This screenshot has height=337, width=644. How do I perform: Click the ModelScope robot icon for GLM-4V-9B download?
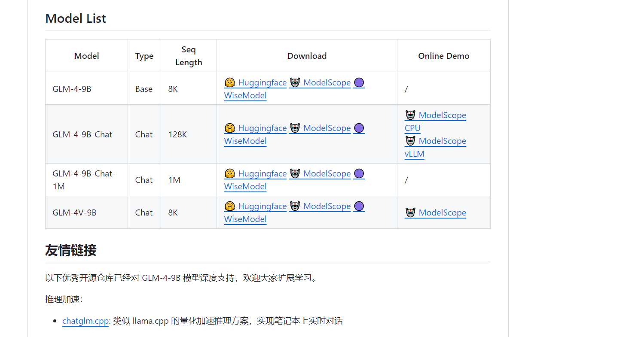pos(295,206)
